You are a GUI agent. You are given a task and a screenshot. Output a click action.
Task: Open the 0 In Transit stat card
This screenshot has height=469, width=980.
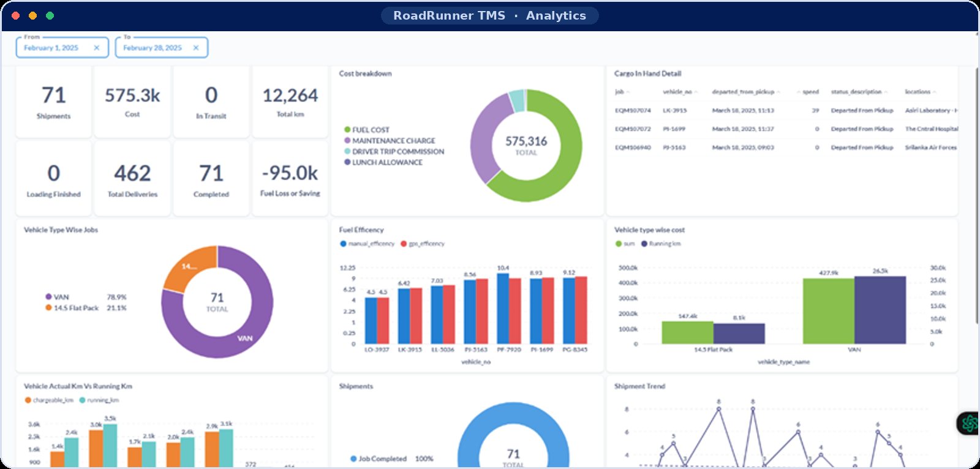(211, 102)
